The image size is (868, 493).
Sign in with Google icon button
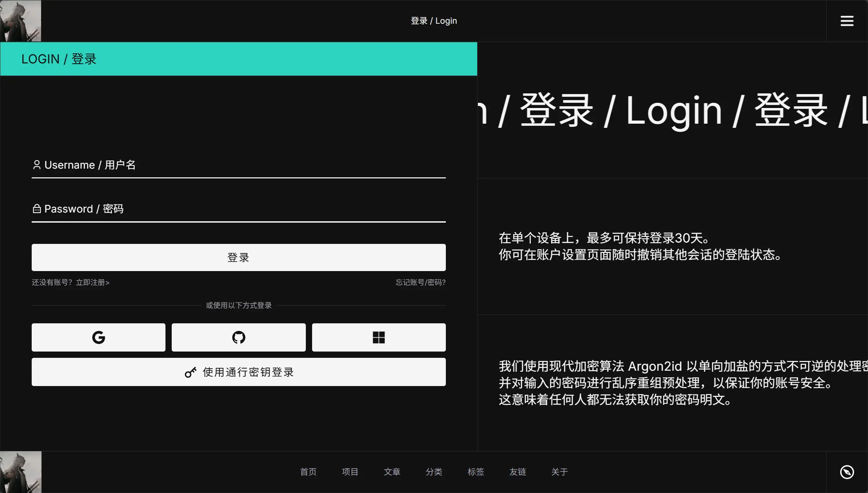coord(99,337)
